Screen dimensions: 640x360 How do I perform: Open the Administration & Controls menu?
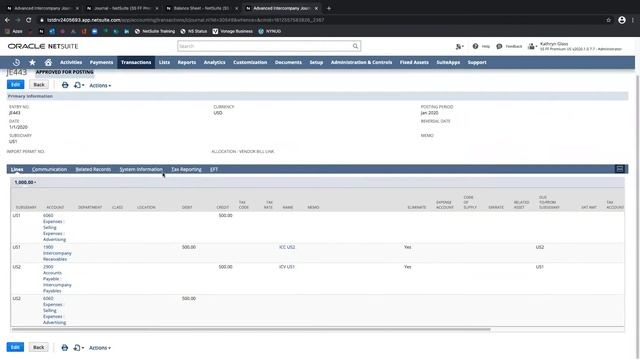click(x=361, y=62)
